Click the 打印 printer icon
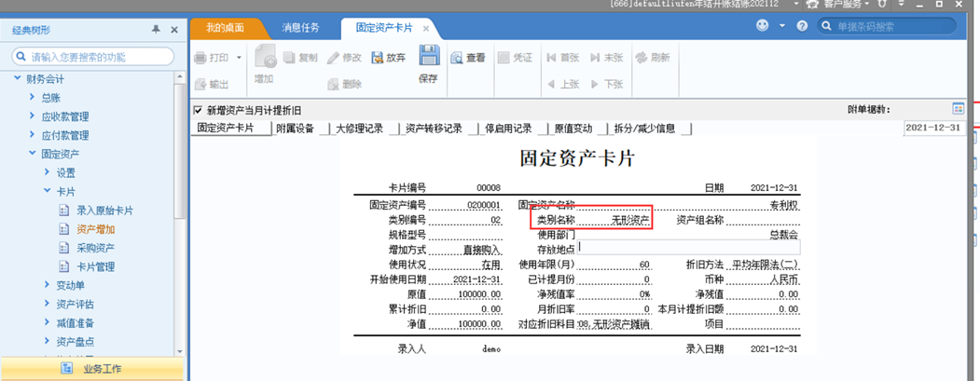 pos(200,58)
